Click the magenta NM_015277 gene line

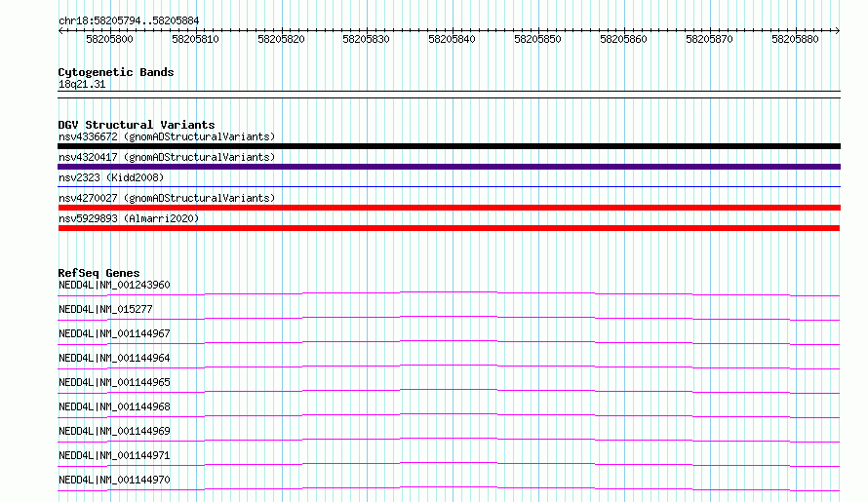pyautogui.click(x=449, y=316)
